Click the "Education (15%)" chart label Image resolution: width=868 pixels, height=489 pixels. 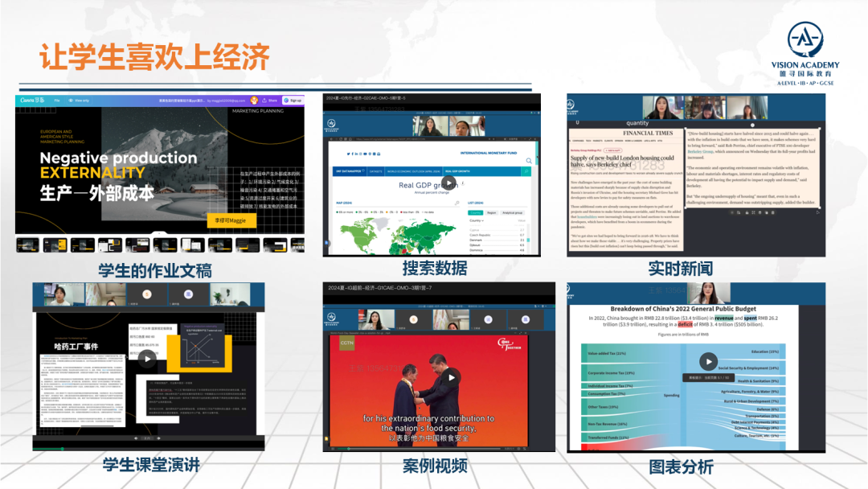[x=764, y=351]
